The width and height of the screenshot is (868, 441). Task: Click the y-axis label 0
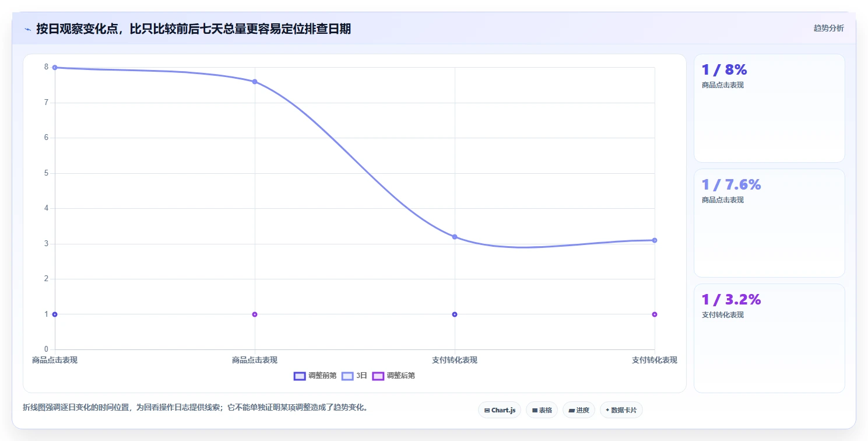[x=46, y=349]
